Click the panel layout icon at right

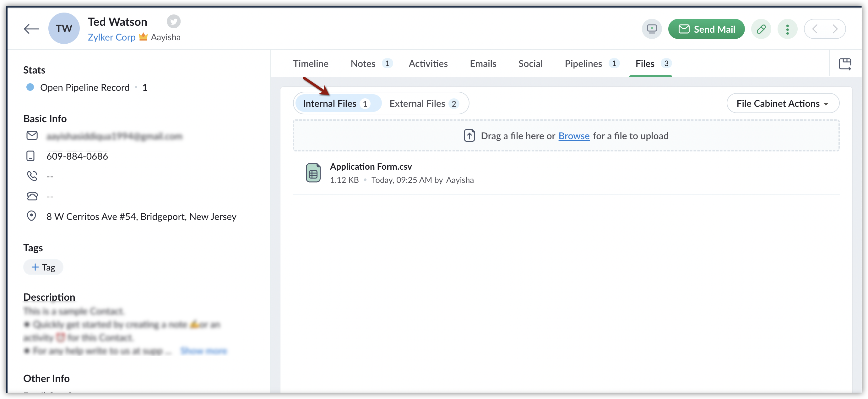844,64
